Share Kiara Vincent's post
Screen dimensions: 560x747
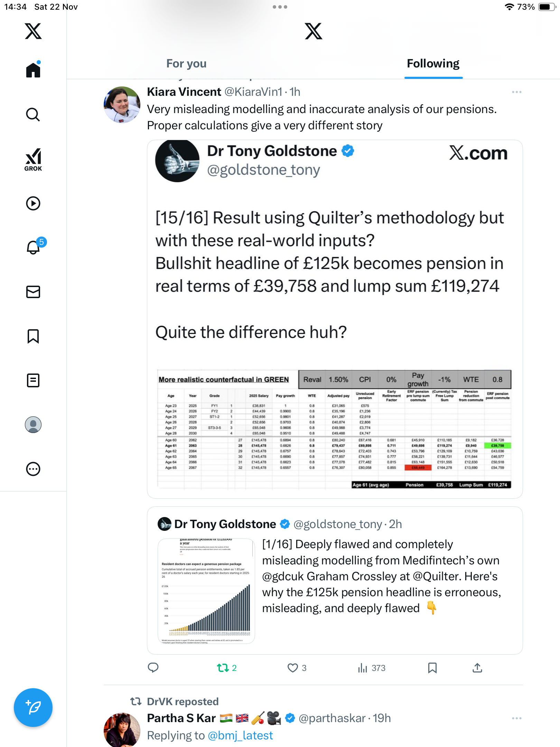coord(477,668)
